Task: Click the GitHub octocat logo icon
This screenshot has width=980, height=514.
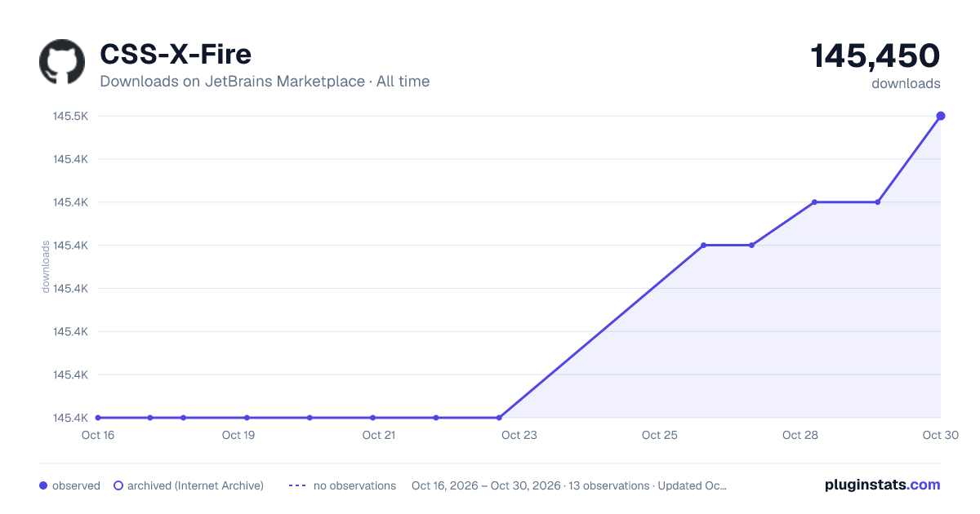Action: [62, 62]
